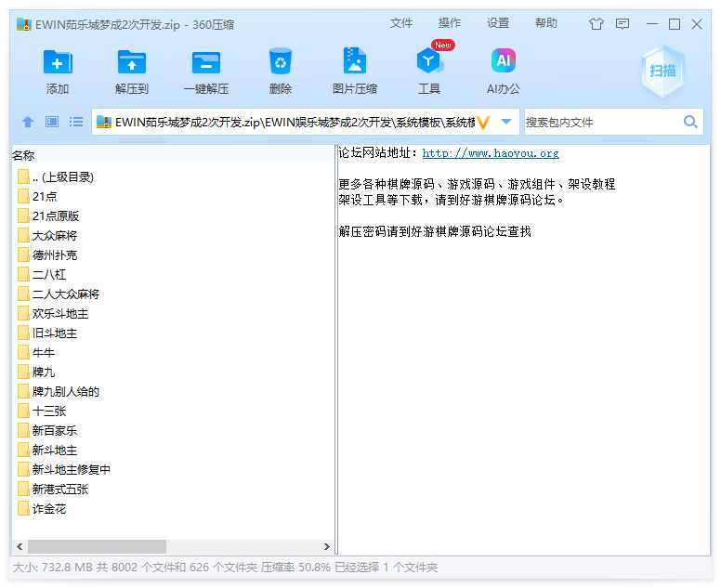721x588 pixels.
Task: Click the 扫描 (Scan) hexagon button
Action: (x=662, y=71)
